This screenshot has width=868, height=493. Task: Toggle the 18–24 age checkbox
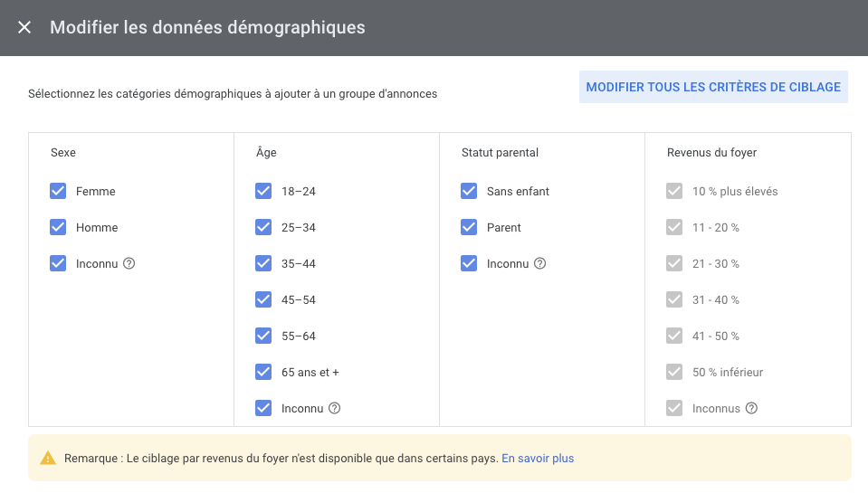pyautogui.click(x=263, y=191)
